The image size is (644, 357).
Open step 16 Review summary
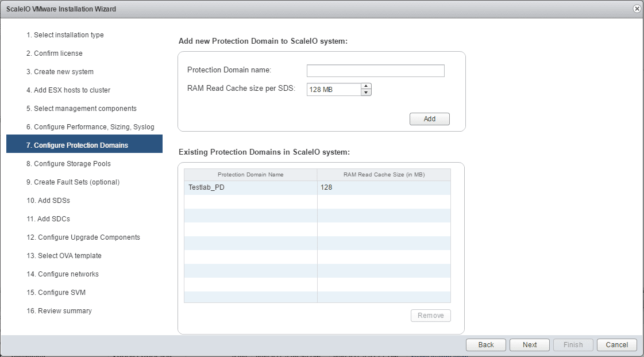59,311
